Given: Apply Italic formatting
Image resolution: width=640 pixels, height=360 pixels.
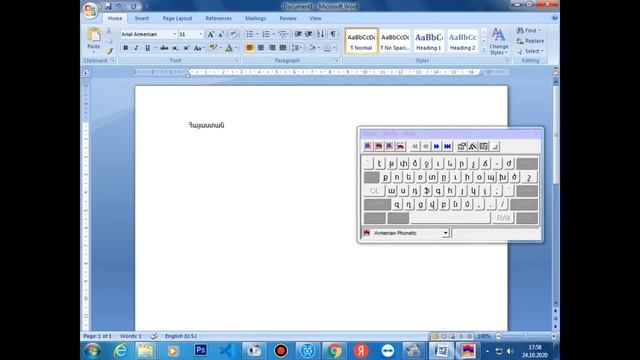Looking at the screenshot, I should [x=136, y=48].
